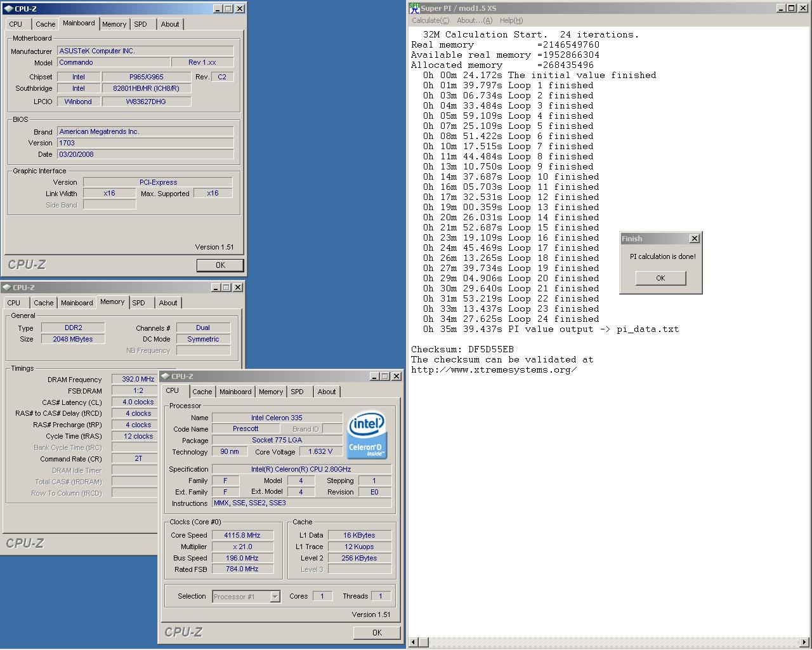Click the Super PI horizontal scrollbar right arrow

(x=804, y=642)
